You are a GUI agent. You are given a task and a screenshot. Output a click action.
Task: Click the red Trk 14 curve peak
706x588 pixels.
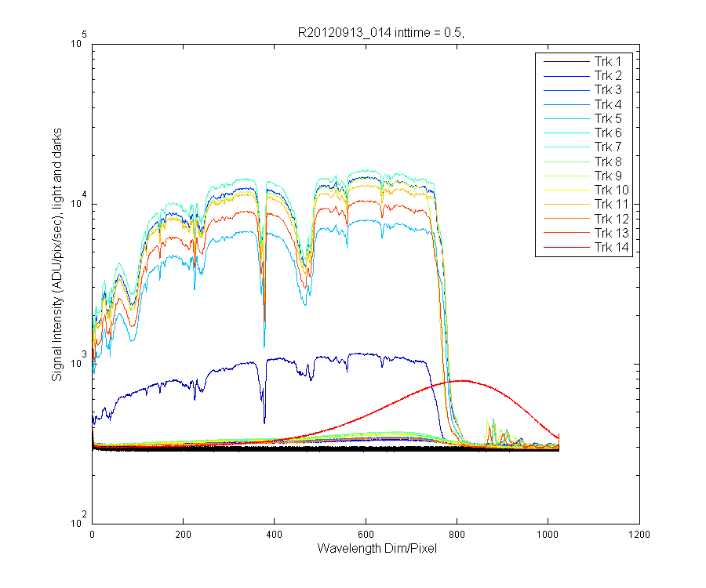[x=461, y=380]
